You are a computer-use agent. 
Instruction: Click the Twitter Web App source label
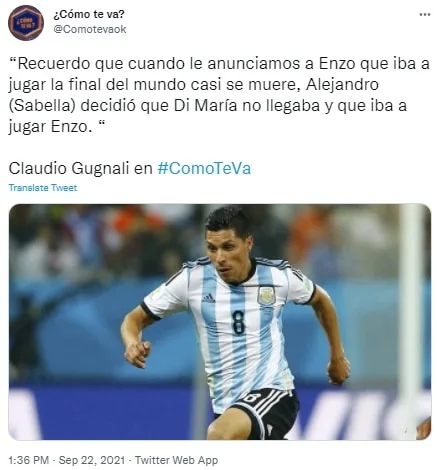point(176,460)
